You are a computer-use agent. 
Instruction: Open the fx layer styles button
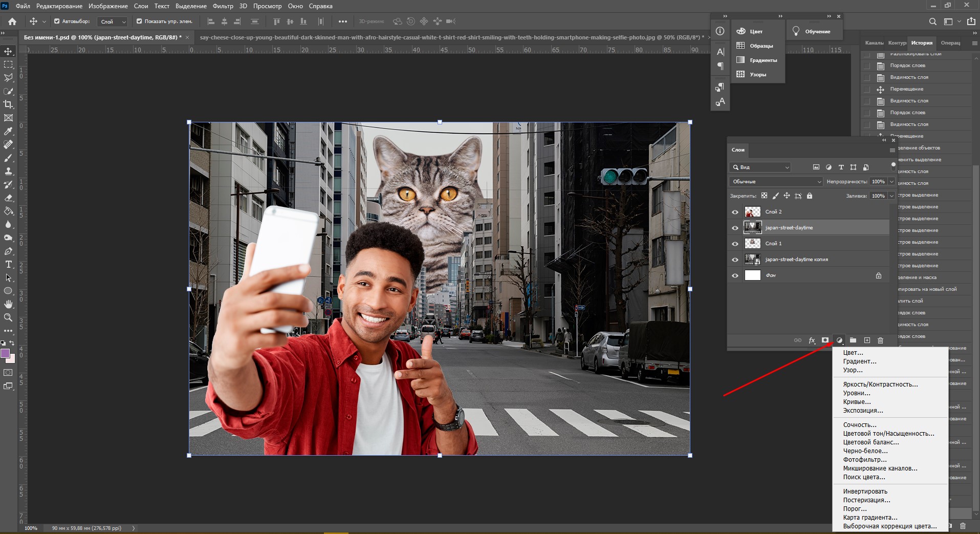click(x=812, y=340)
